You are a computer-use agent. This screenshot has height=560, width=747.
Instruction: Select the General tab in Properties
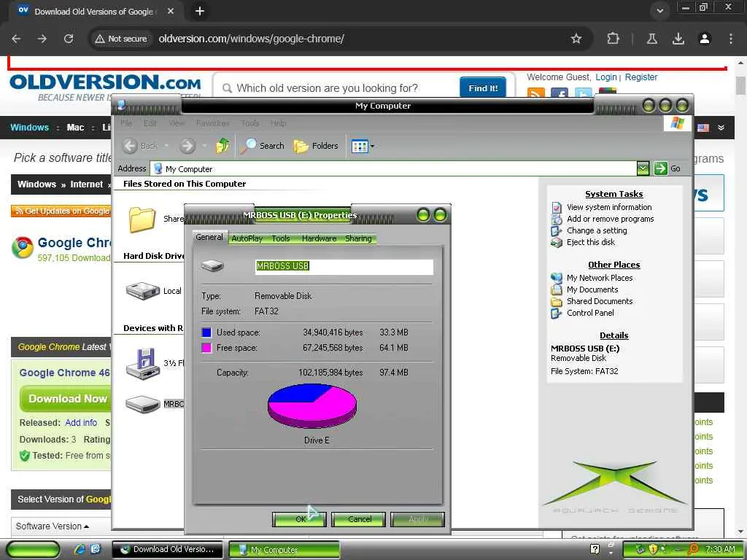point(209,237)
